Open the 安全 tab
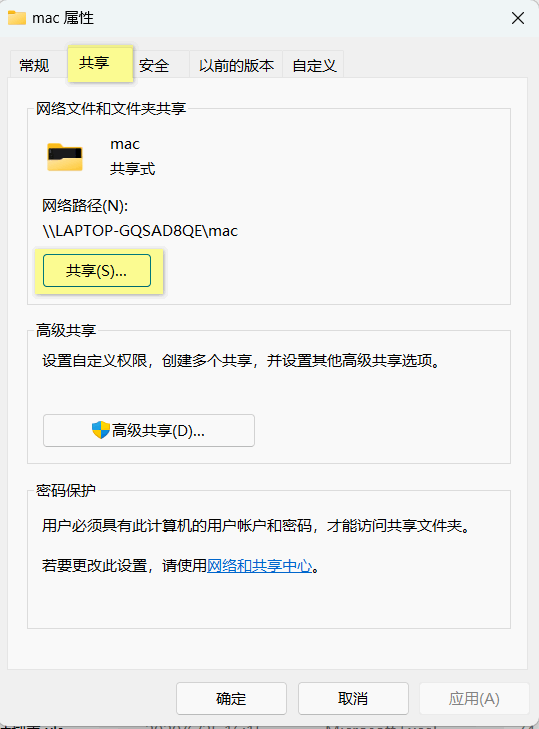539x729 pixels. (x=154, y=65)
